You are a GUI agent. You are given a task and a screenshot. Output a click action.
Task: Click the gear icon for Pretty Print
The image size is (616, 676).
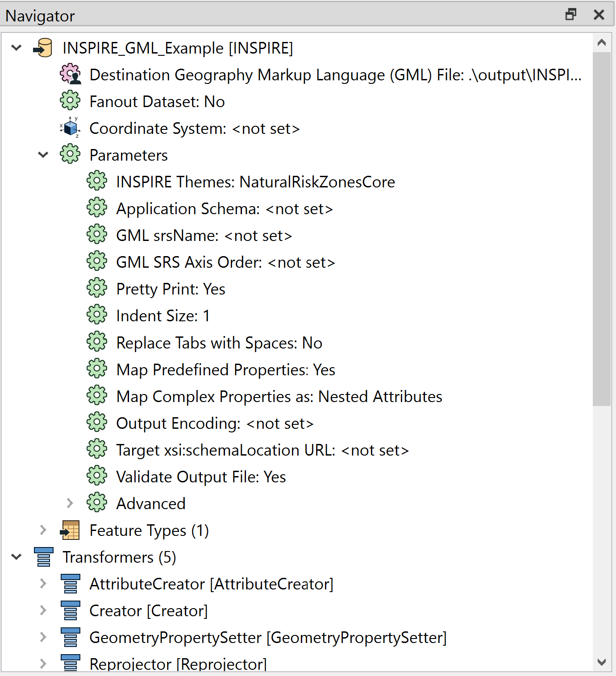tap(97, 288)
